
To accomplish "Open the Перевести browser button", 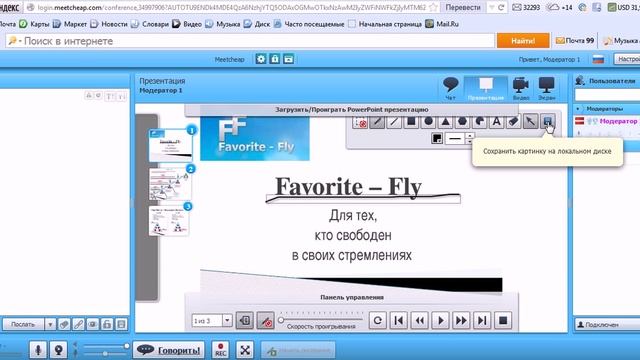I will click(462, 7).
